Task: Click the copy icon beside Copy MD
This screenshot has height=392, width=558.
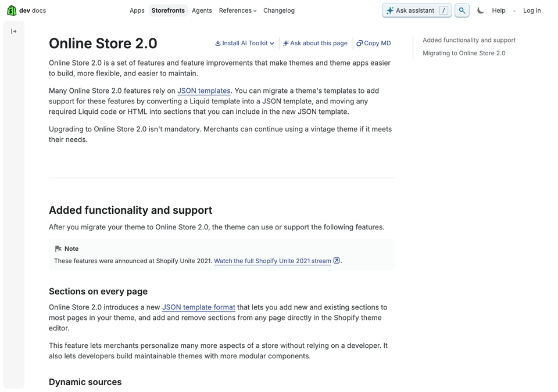Action: (359, 43)
